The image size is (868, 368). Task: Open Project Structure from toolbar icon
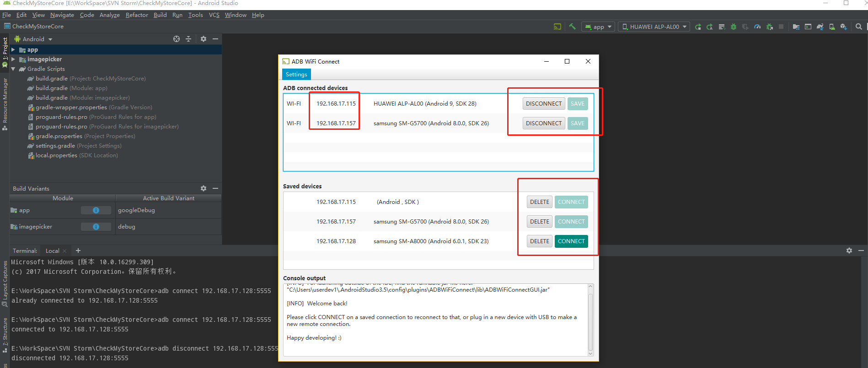[796, 27]
